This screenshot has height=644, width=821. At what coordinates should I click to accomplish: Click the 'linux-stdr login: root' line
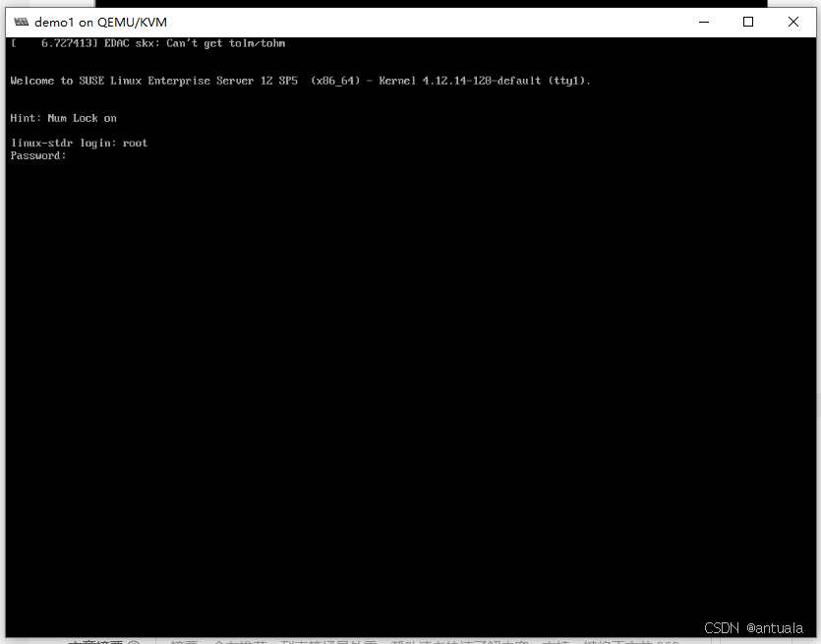tap(79, 143)
